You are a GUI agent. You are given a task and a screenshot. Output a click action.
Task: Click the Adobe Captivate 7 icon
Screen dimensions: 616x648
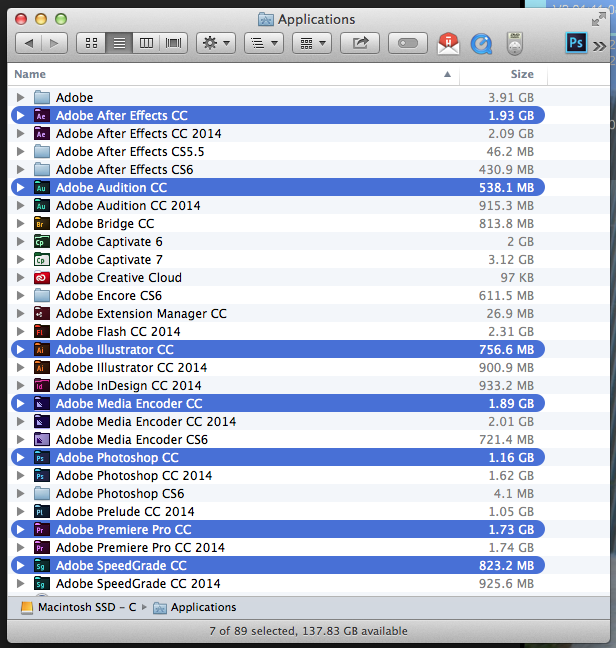click(x=42, y=260)
